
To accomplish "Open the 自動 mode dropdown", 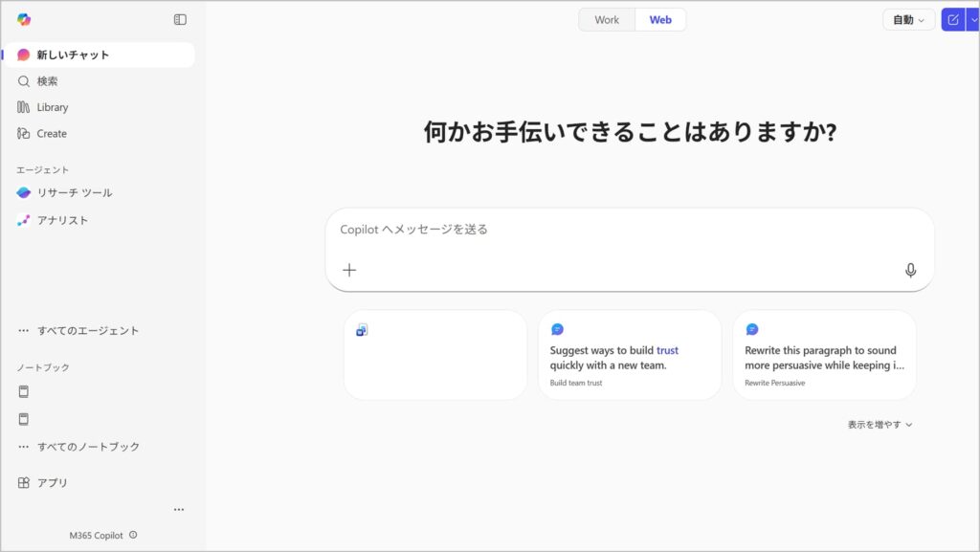I will click(x=909, y=20).
